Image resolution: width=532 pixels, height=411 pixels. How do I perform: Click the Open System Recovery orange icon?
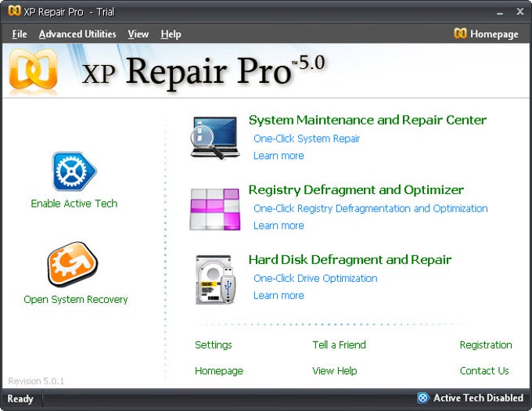[x=73, y=264]
